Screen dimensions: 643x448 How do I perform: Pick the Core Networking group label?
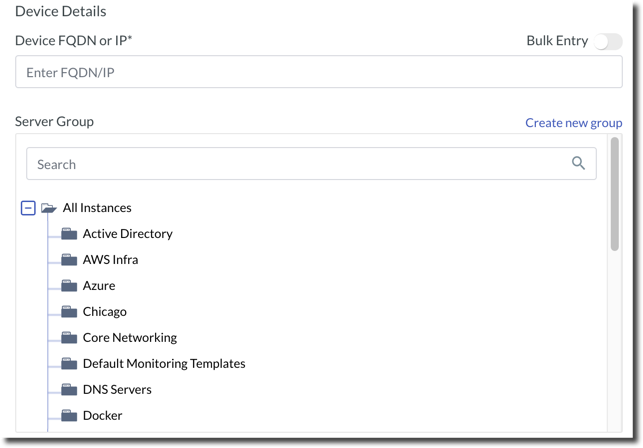[x=129, y=338]
